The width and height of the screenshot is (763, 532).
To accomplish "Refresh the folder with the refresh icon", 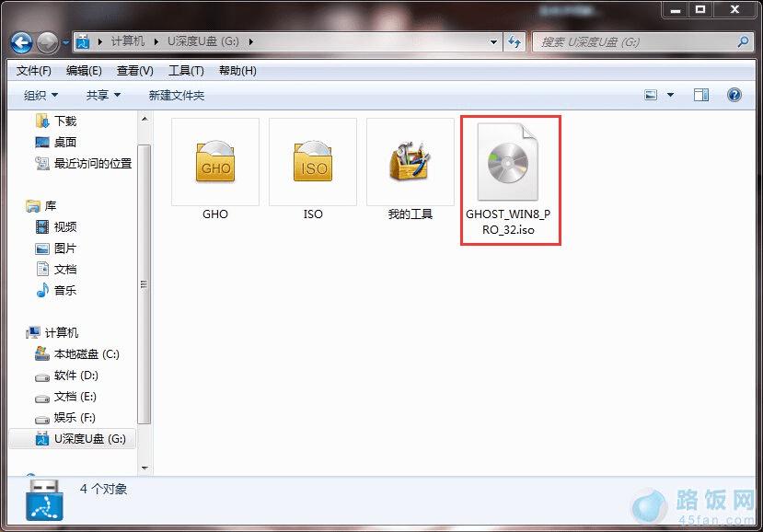I will coord(514,42).
